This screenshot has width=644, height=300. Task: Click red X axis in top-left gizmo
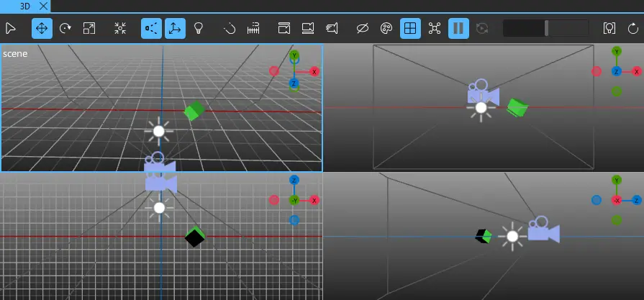[x=314, y=71]
